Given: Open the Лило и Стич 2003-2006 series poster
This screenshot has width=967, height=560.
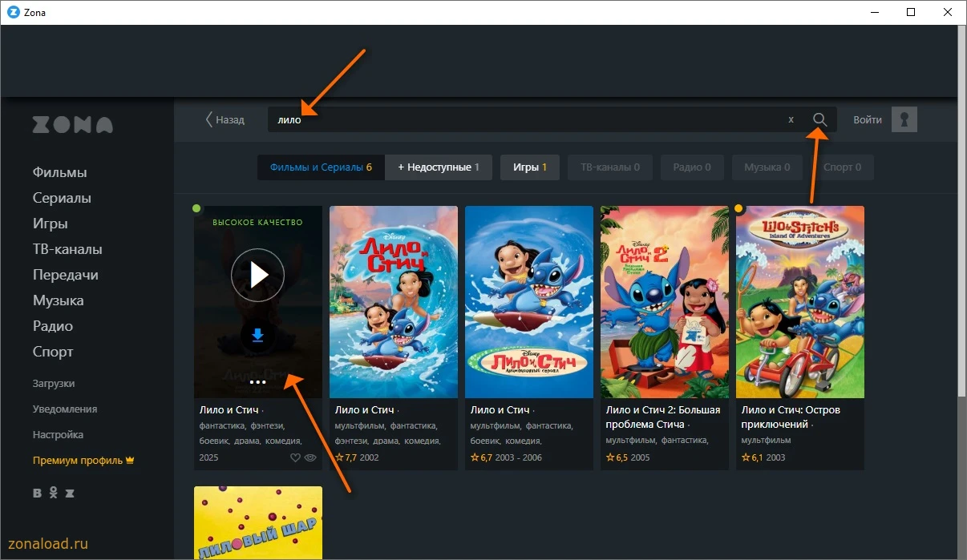Looking at the screenshot, I should coord(529,302).
